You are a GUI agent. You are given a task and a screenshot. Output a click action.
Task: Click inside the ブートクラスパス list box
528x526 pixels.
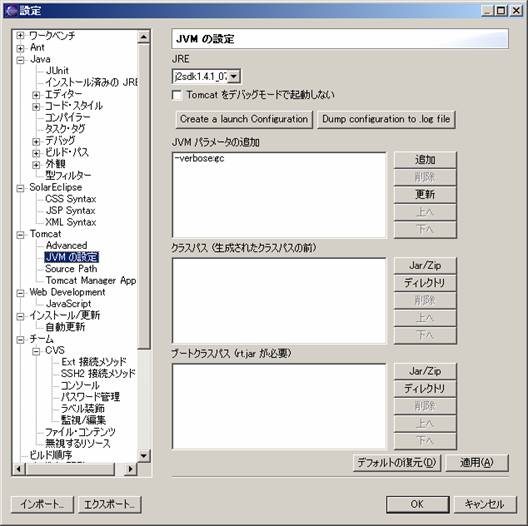point(279,406)
